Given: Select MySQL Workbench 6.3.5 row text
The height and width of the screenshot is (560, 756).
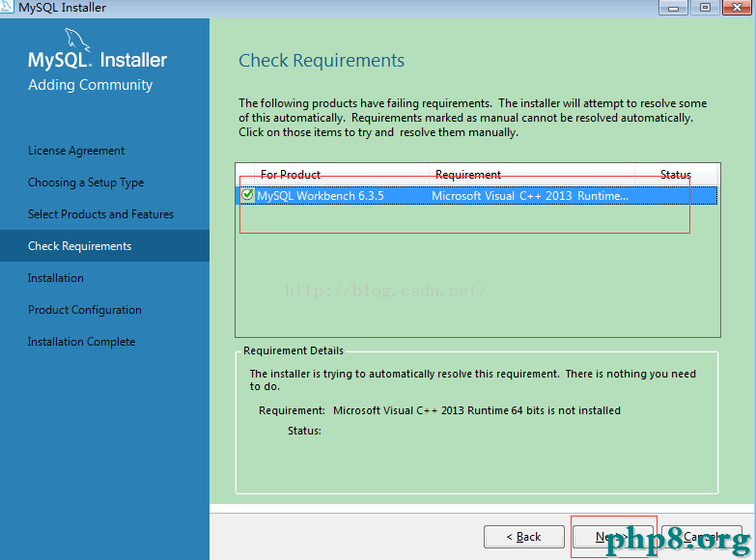Looking at the screenshot, I should (x=321, y=196).
